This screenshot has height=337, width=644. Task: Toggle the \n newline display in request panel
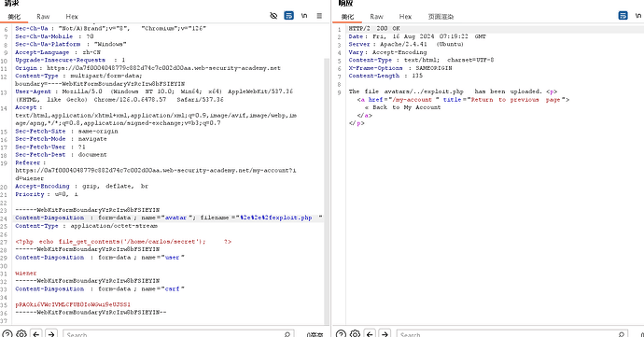click(304, 16)
